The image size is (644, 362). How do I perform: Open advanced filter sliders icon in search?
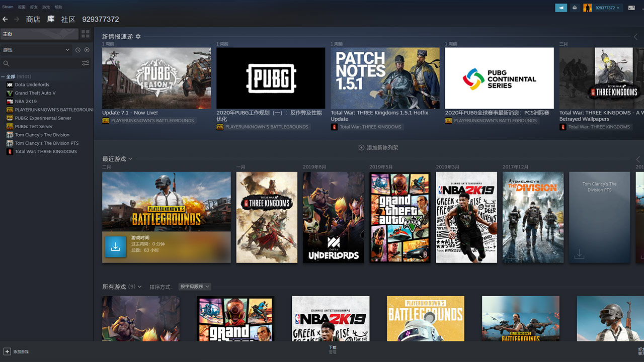click(86, 63)
